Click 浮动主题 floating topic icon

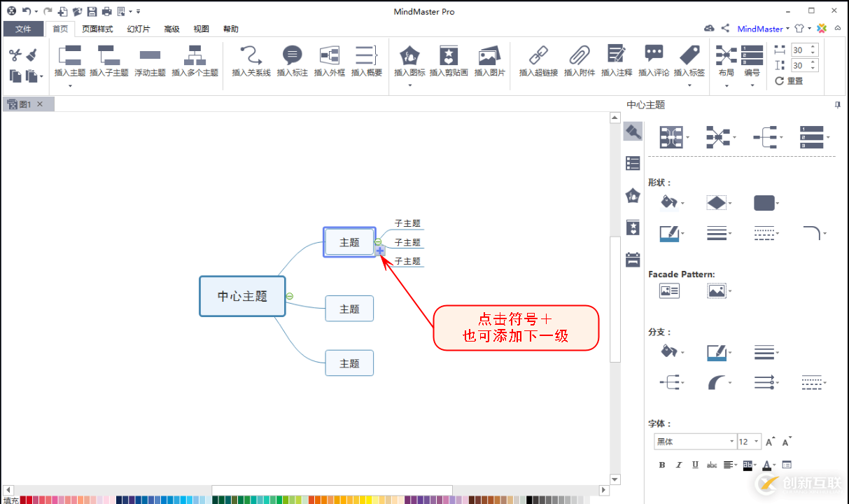tap(150, 56)
